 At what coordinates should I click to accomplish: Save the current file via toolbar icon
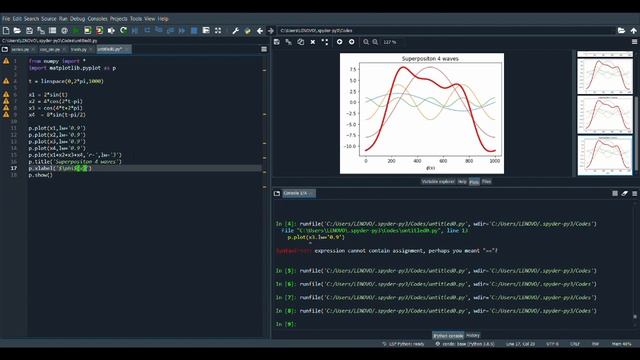coord(29,31)
